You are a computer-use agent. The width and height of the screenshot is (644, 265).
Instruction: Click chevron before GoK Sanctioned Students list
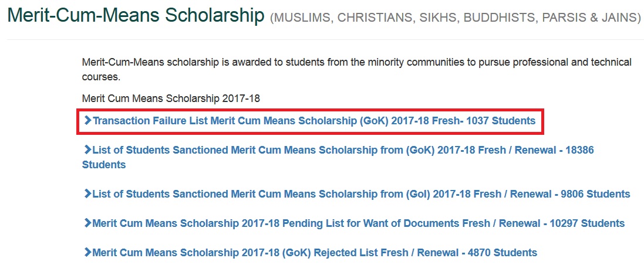[x=88, y=150]
